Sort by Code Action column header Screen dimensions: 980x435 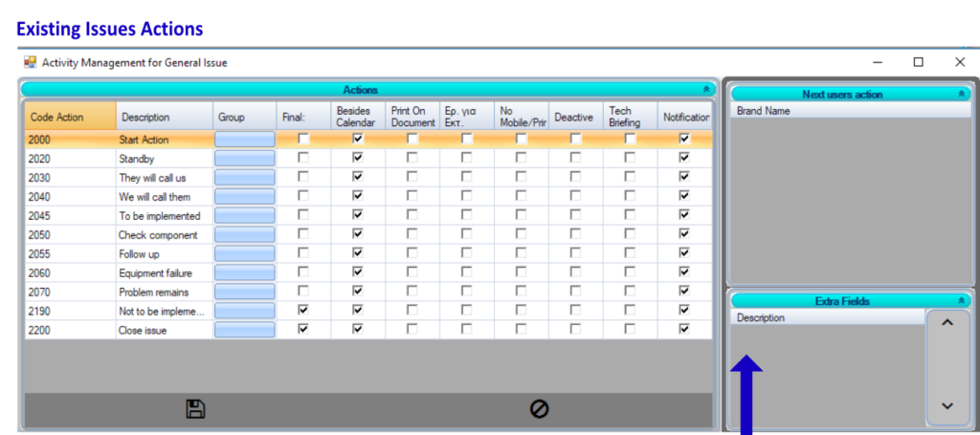[69, 117]
